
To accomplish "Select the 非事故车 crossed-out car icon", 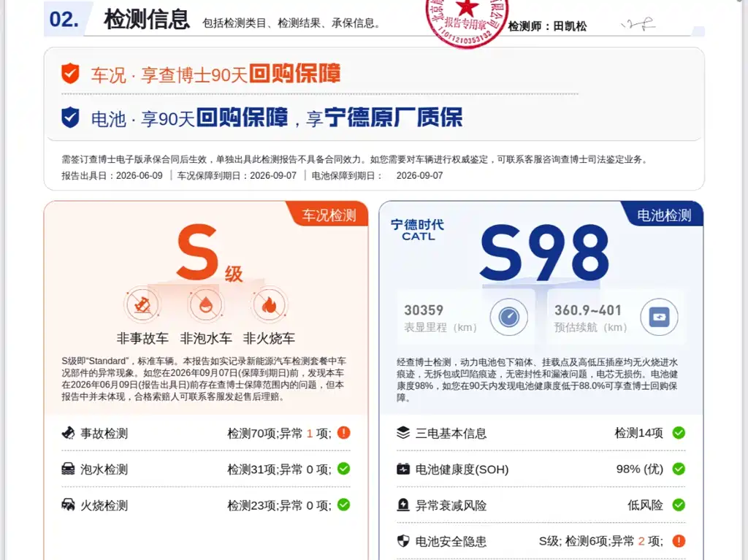I will click(x=142, y=304).
